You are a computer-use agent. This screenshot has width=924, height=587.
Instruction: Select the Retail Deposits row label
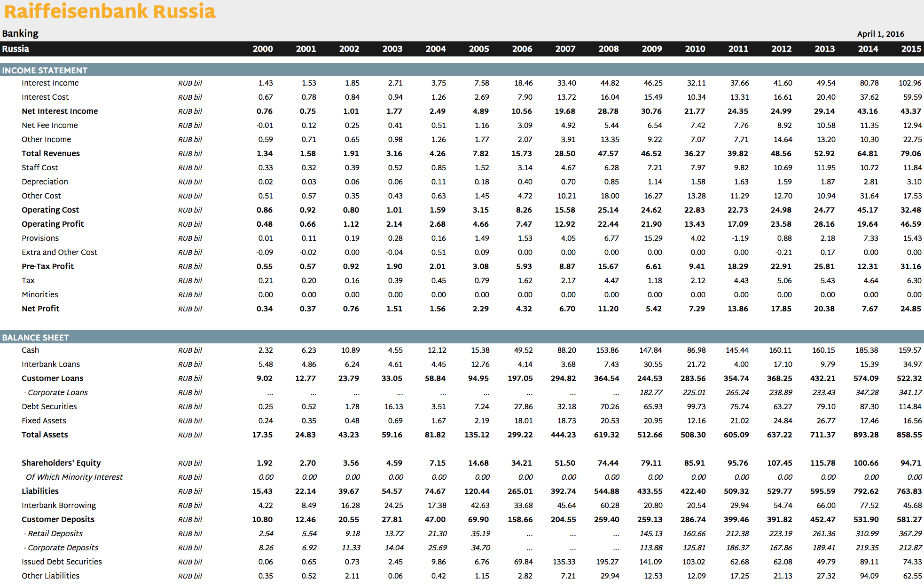[53, 534]
